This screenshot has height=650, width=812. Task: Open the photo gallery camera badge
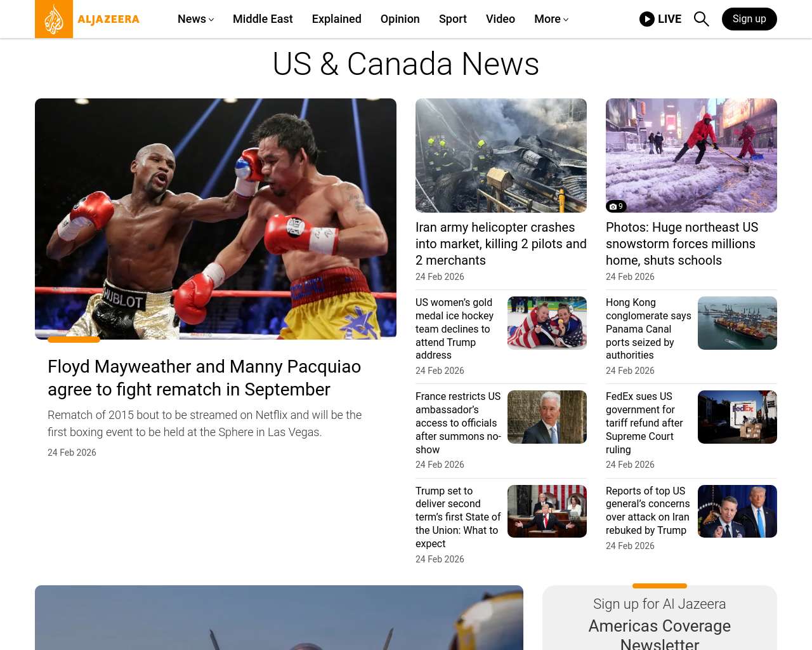(x=616, y=206)
